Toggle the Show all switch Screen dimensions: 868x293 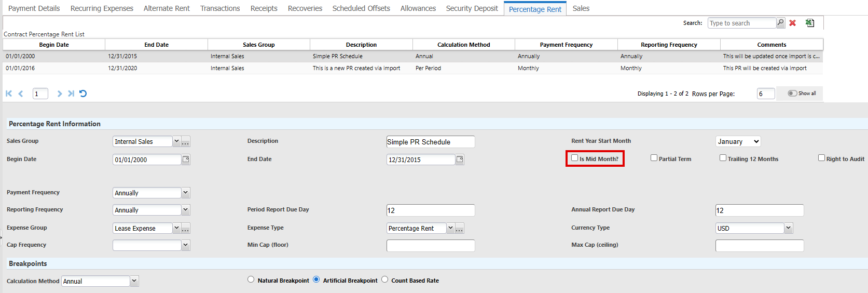tap(792, 94)
